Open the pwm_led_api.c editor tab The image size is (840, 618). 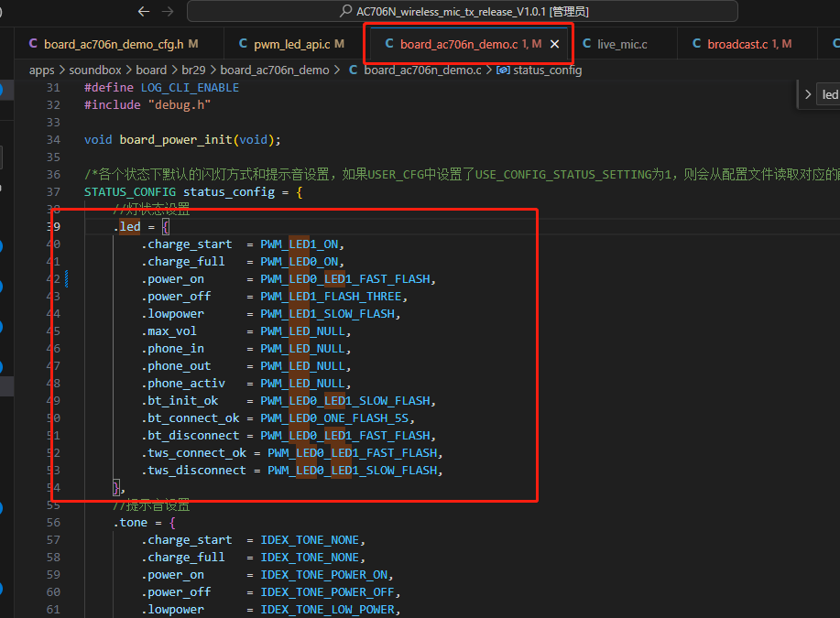291,44
